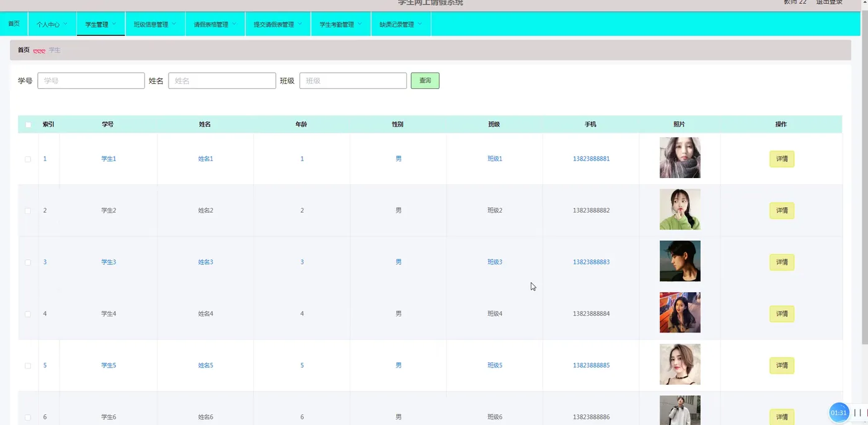Click 退出登录 to log out

point(829,2)
